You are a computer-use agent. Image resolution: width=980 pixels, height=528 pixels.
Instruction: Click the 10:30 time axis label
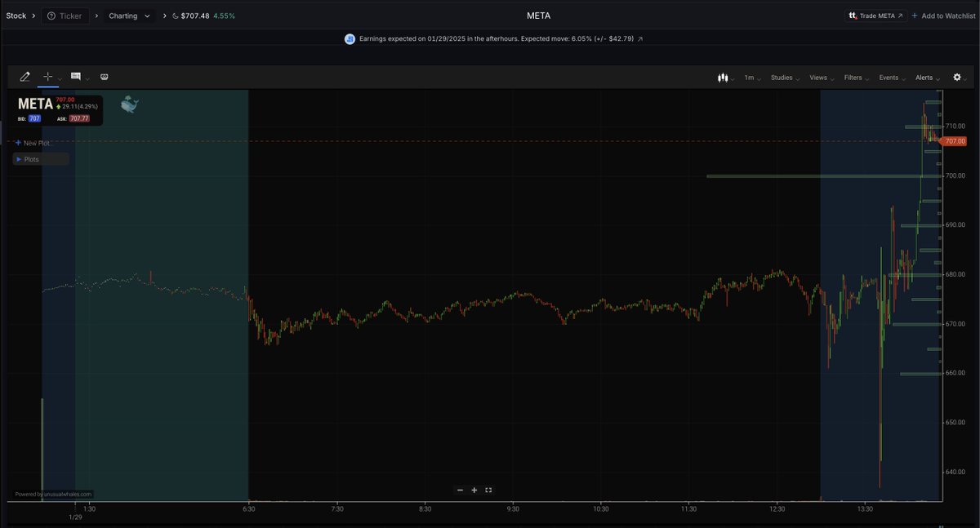click(x=600, y=509)
